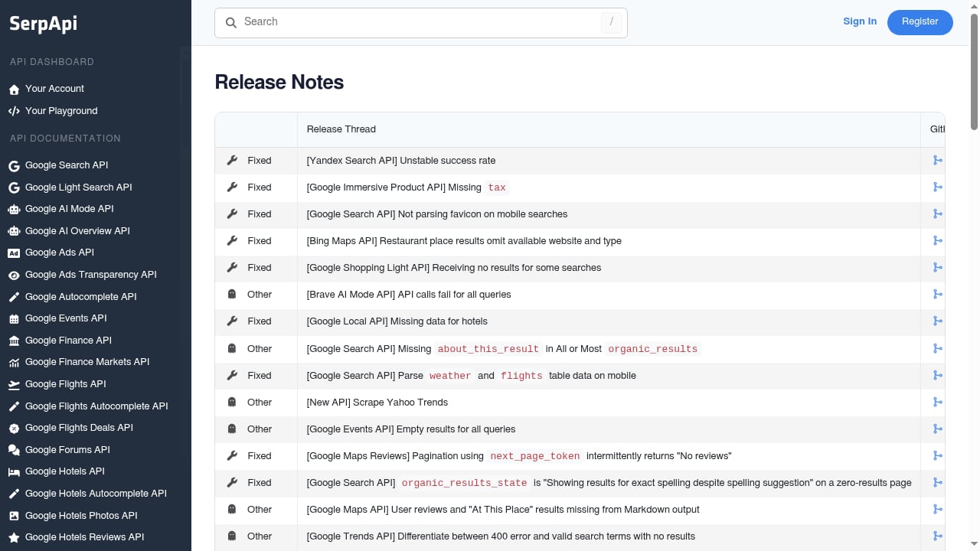Click the about_this_result code label

[488, 349]
